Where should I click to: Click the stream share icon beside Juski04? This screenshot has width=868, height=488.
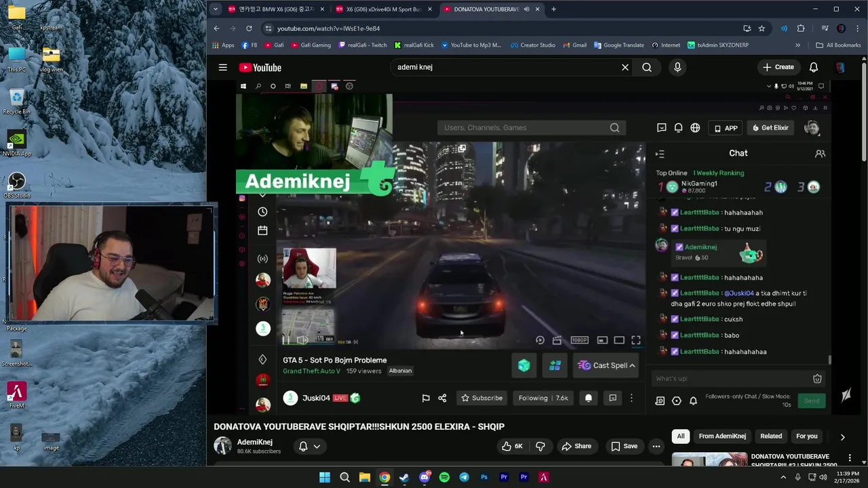point(442,398)
